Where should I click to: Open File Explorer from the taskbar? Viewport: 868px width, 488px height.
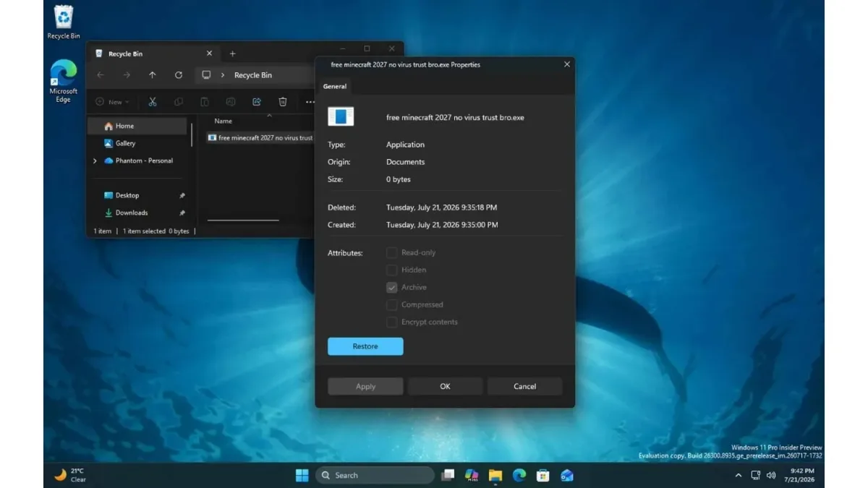pyautogui.click(x=495, y=475)
